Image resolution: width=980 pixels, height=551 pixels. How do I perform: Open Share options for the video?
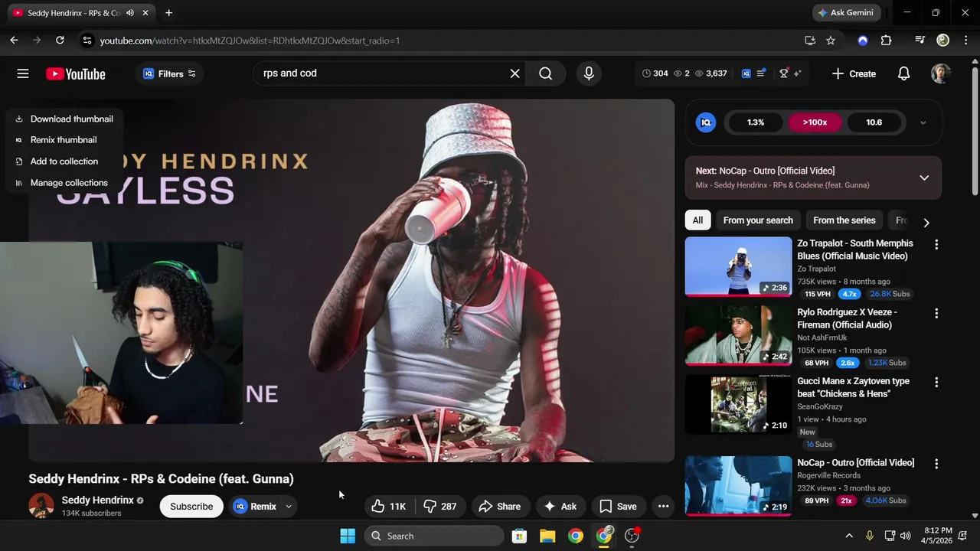(499, 506)
